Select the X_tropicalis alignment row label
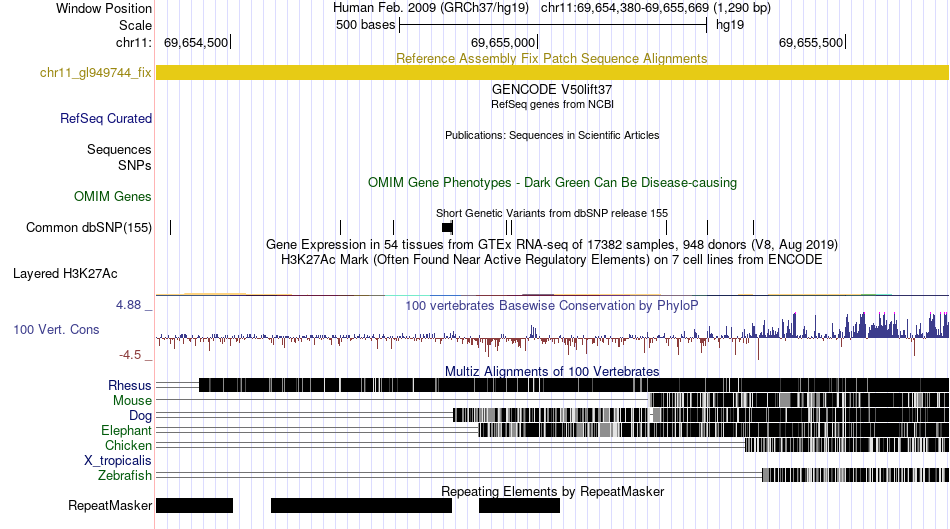The width and height of the screenshot is (950, 529). pos(118,461)
